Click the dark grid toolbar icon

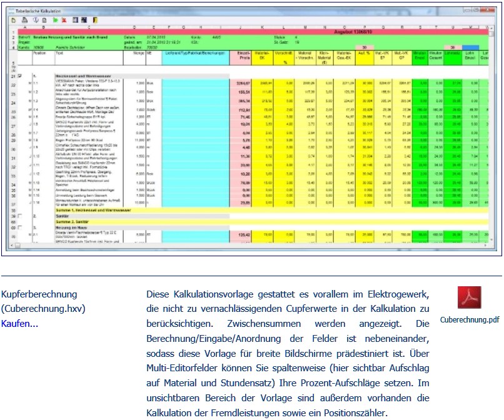tap(84, 20)
